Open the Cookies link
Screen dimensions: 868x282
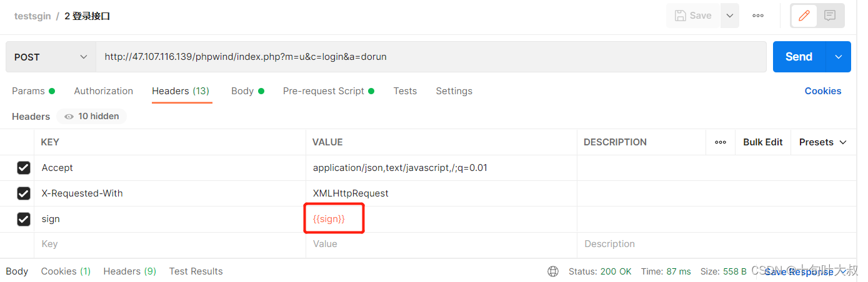[x=822, y=91]
